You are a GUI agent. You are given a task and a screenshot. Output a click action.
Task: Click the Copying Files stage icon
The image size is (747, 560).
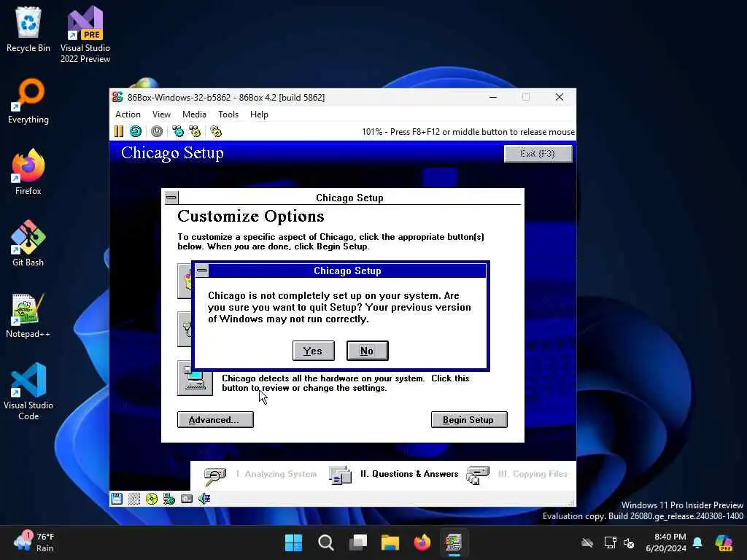click(x=479, y=475)
